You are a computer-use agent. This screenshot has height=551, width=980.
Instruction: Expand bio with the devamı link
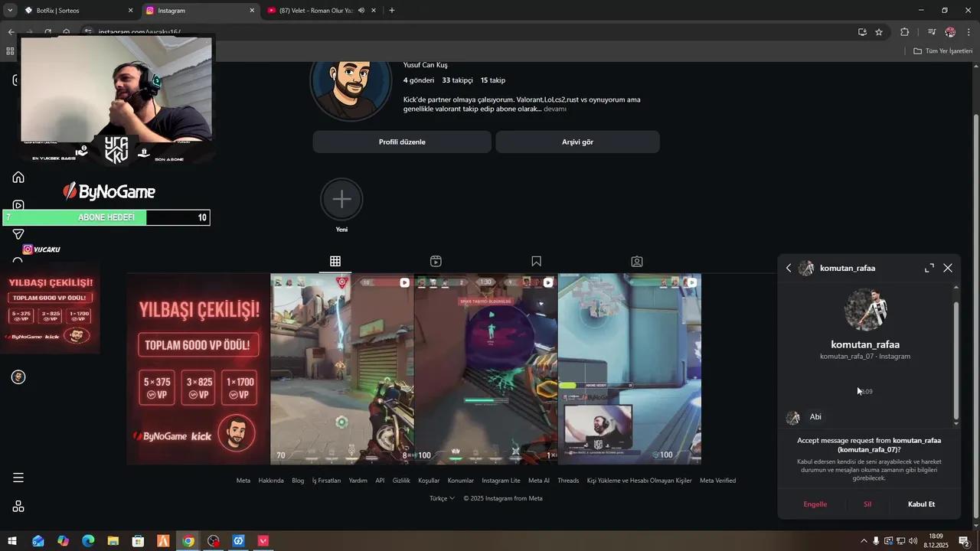555,109
